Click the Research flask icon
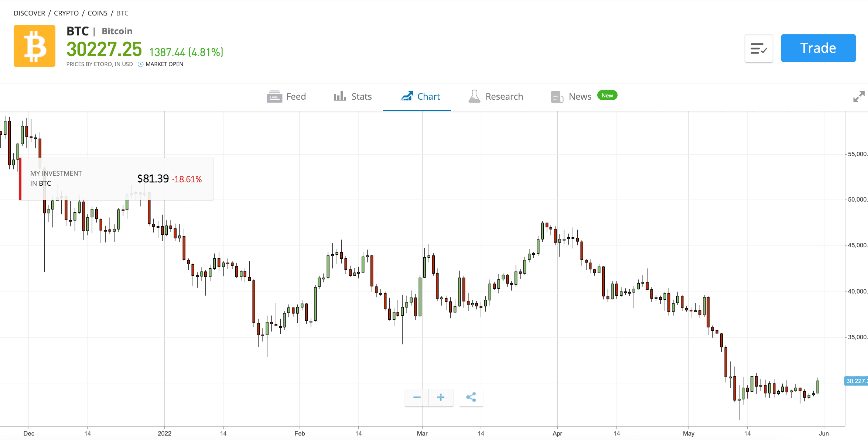The image size is (868, 440). point(474,96)
